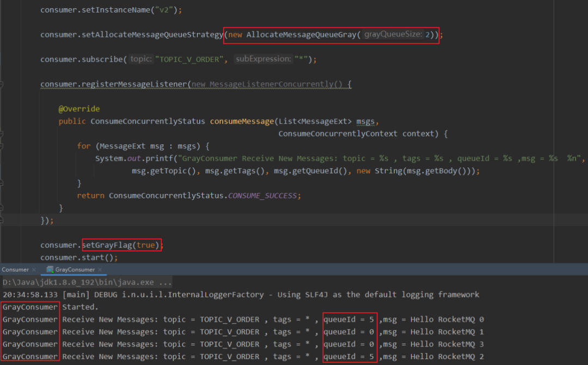Click the CONSUME_SUCCESS constant
The image size is (588, 365).
click(262, 196)
